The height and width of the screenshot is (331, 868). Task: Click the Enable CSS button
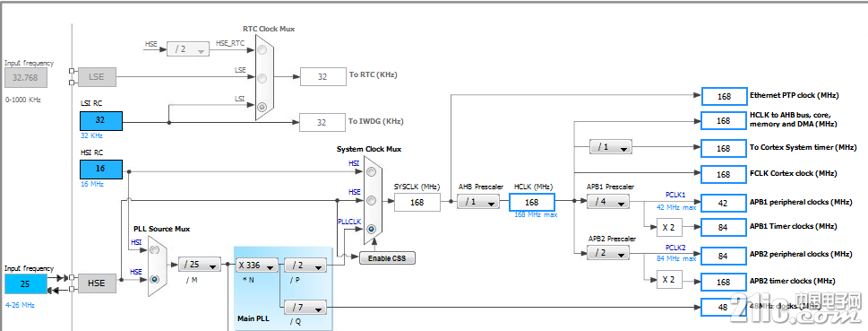coord(387,258)
